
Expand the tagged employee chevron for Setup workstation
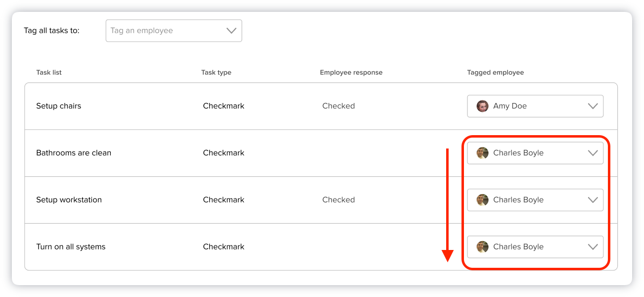593,200
